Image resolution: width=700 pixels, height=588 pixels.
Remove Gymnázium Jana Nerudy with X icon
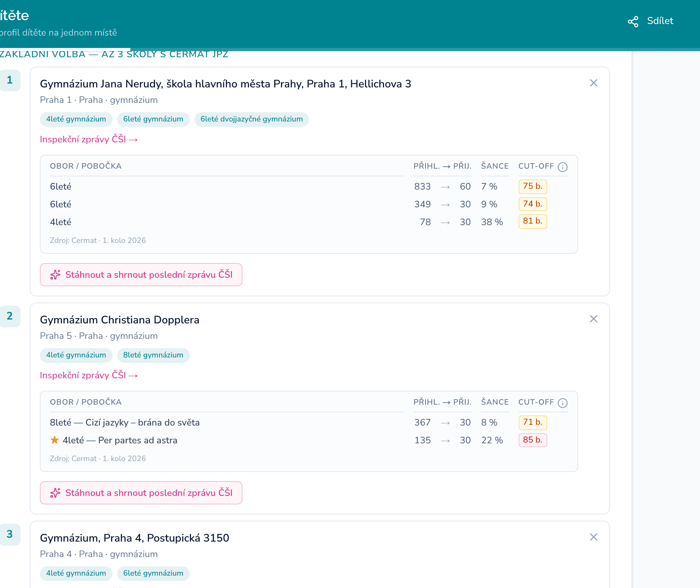(x=594, y=83)
